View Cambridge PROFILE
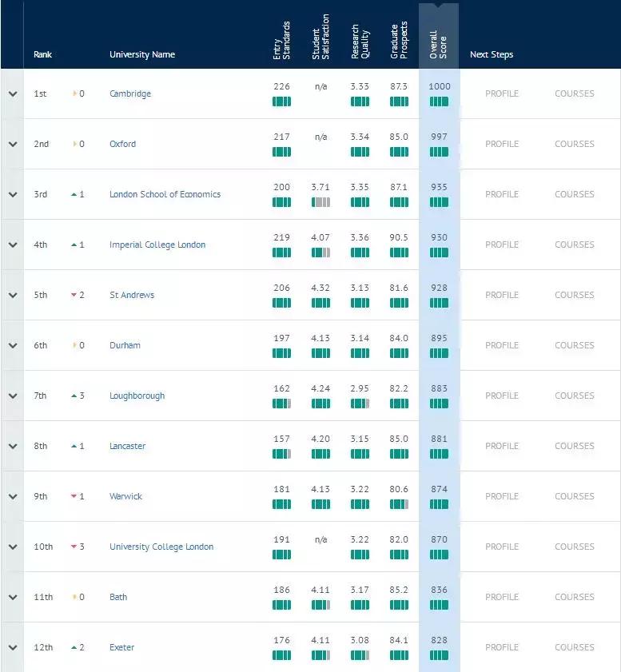621x672 pixels. point(502,93)
